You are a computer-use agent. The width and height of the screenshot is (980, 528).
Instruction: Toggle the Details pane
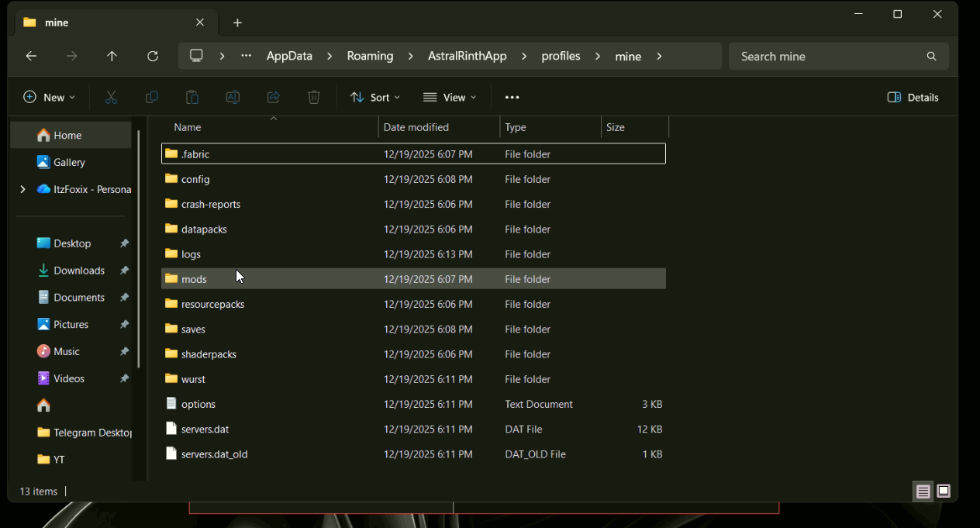(x=913, y=97)
